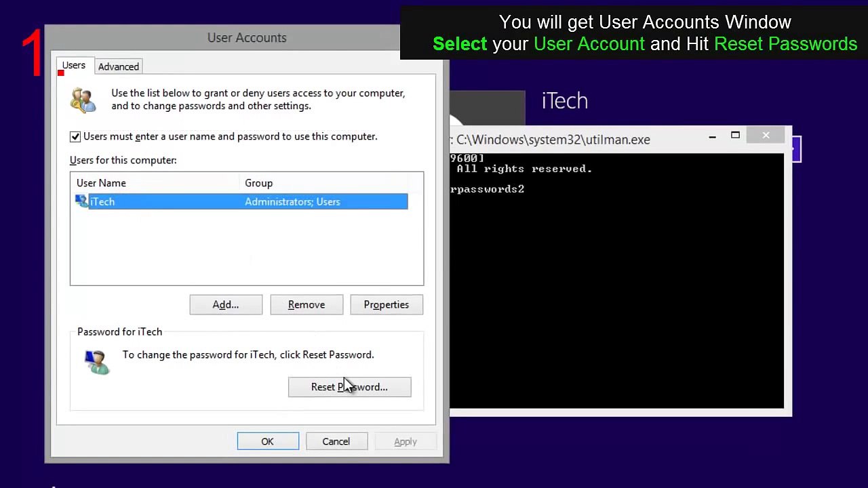Close the utilman.exe command window
The width and height of the screenshot is (868, 488).
point(766,136)
